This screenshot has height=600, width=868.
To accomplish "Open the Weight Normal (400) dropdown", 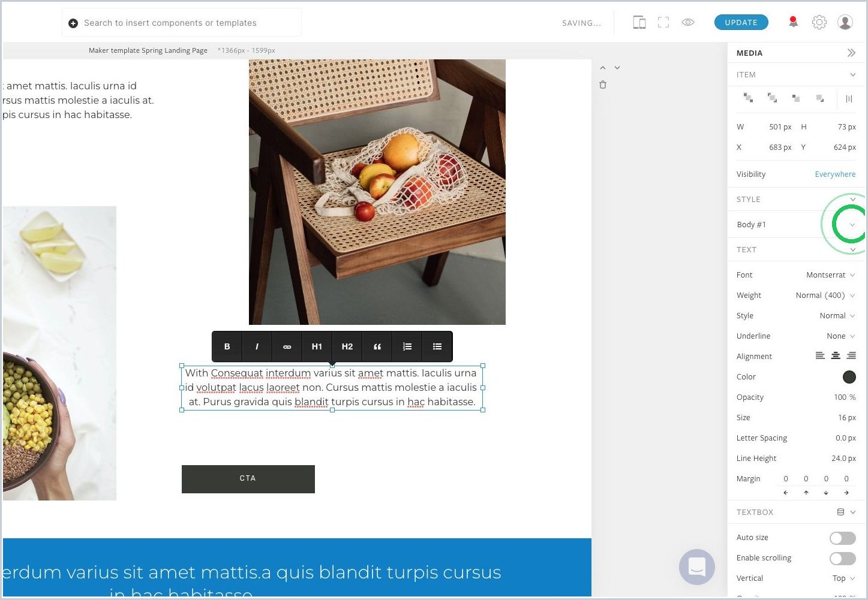I will click(x=825, y=296).
